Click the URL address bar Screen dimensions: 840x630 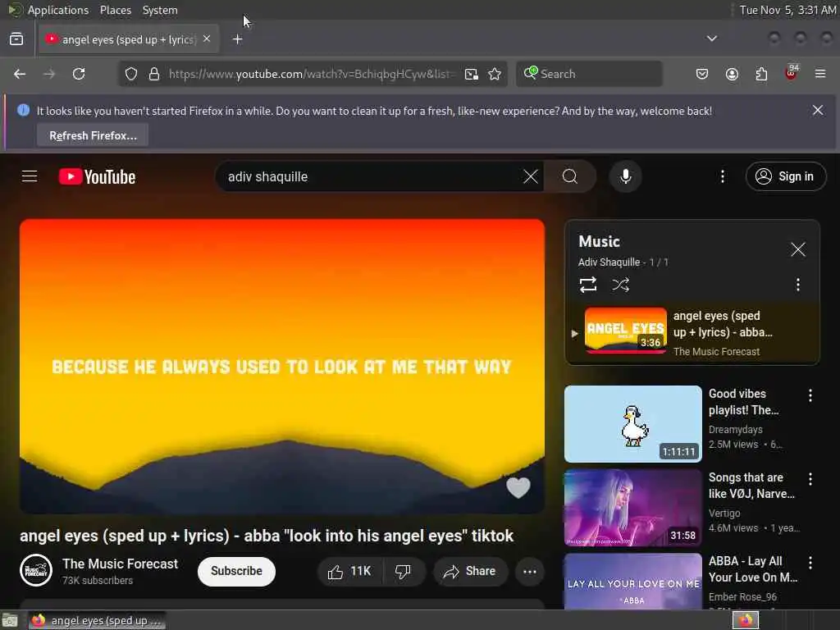311,74
